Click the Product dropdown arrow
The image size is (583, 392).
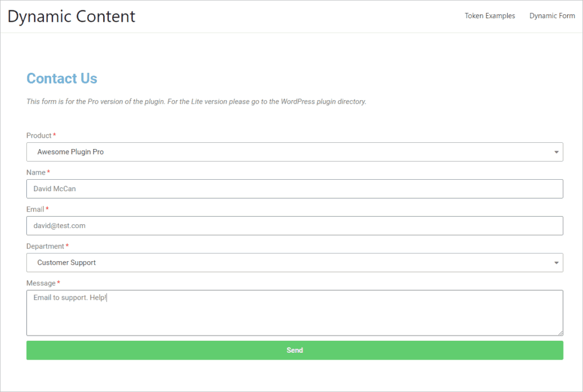[x=556, y=152]
